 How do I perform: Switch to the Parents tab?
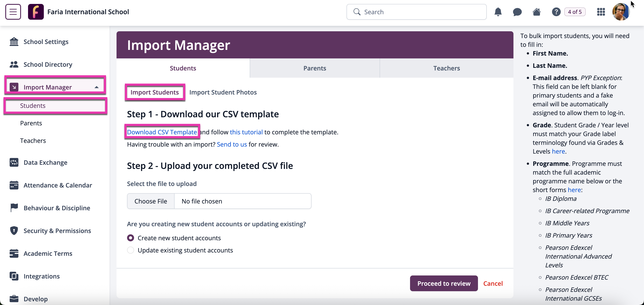315,68
